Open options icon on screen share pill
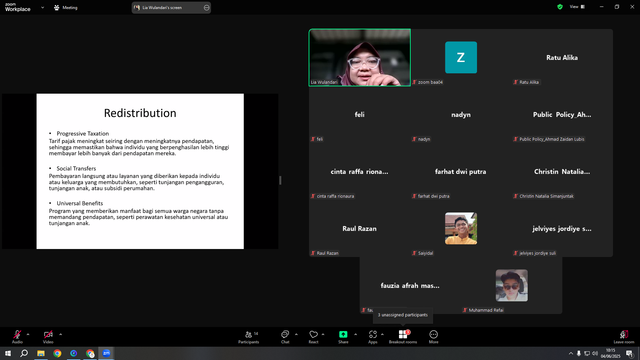This screenshot has width=640, height=360. [x=207, y=7]
